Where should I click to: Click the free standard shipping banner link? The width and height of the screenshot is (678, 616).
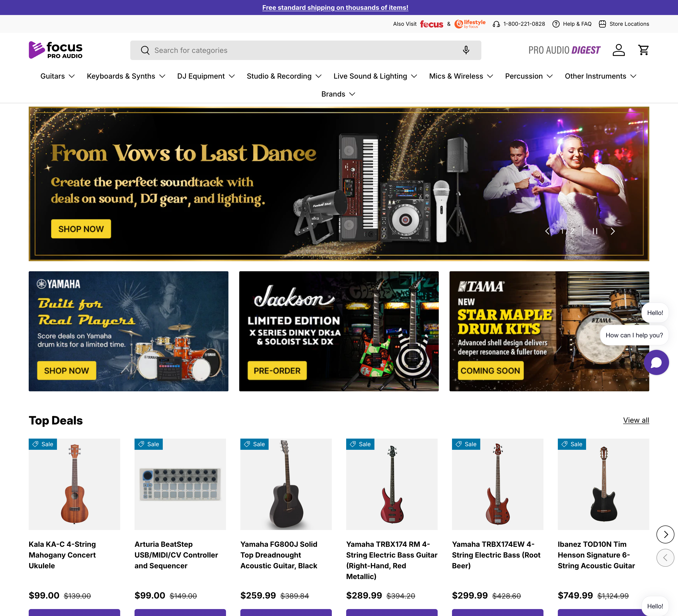[335, 7]
